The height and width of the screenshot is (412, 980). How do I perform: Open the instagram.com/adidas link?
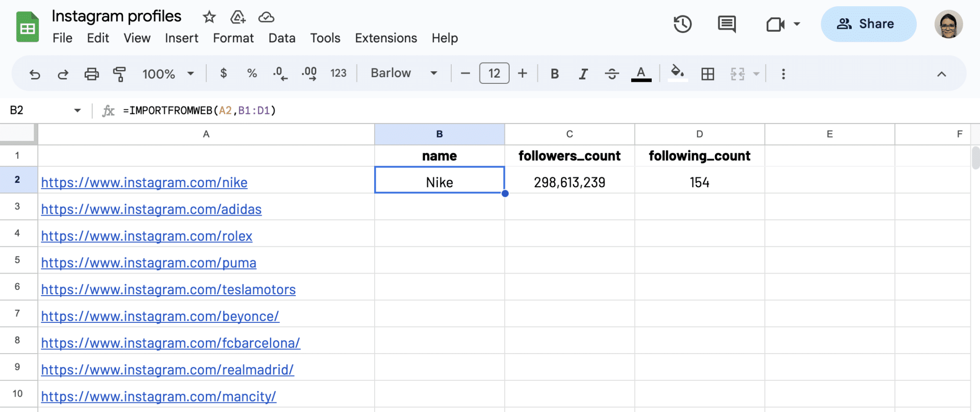coord(151,209)
